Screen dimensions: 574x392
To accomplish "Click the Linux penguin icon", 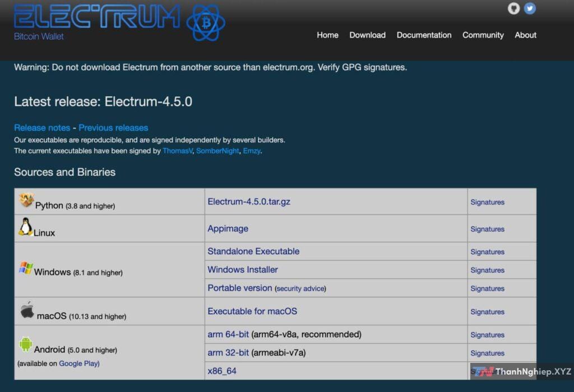I will tap(25, 227).
